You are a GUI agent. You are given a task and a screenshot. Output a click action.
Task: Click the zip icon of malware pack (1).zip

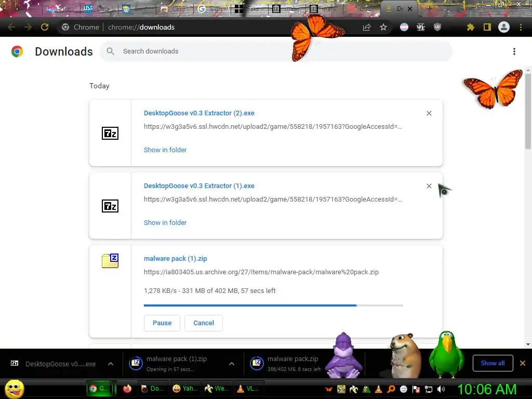110,261
